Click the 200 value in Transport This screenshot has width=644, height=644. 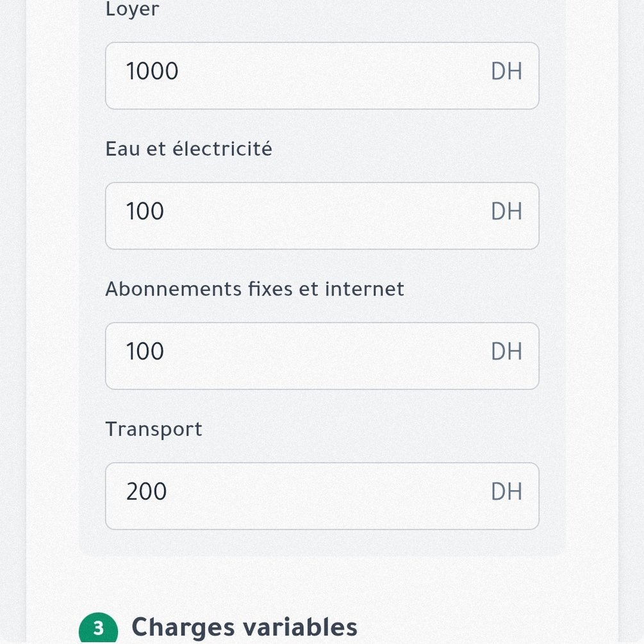(x=146, y=492)
